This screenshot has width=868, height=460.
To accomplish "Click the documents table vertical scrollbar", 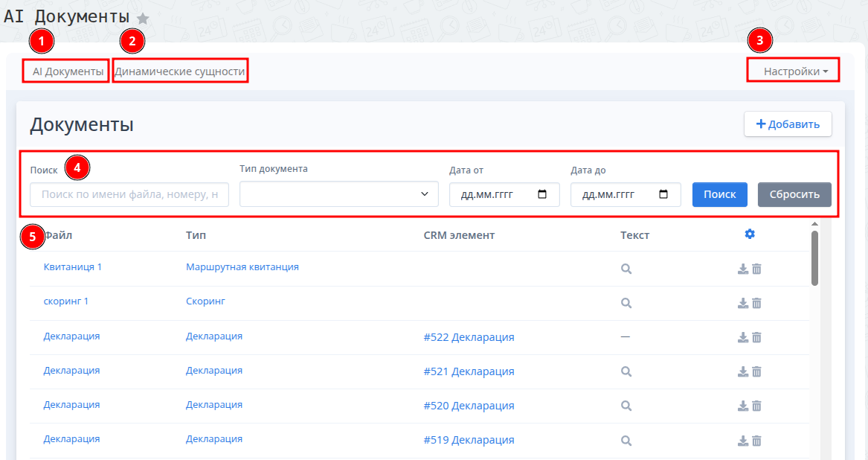I will coord(814,258).
